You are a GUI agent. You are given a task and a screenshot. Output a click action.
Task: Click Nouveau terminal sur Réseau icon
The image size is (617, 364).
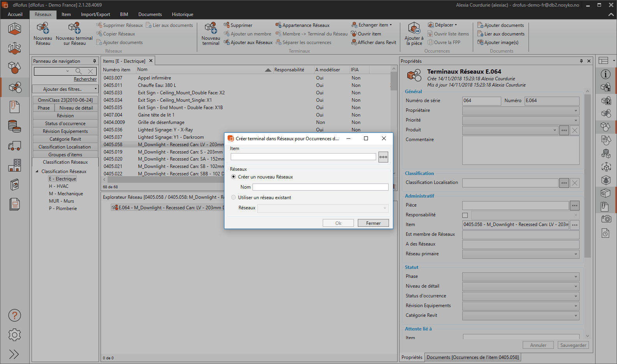74,29
